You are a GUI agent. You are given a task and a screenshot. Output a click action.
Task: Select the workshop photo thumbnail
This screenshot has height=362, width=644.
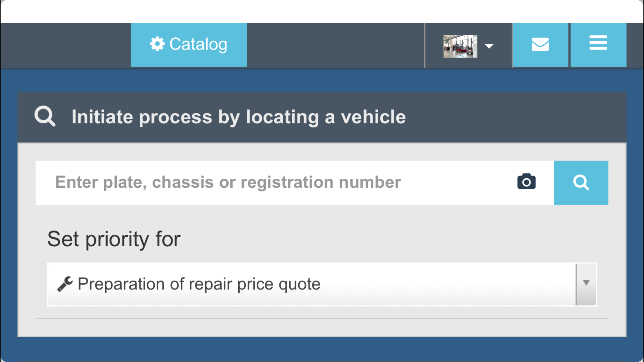click(460, 46)
